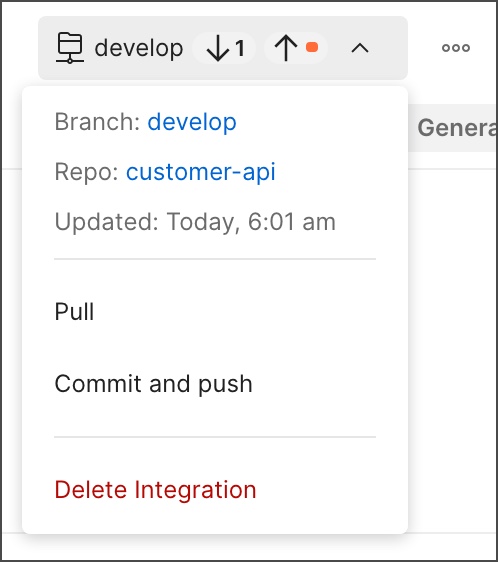
Task: Click the outgoing changes up arrow
Action: [x=286, y=48]
